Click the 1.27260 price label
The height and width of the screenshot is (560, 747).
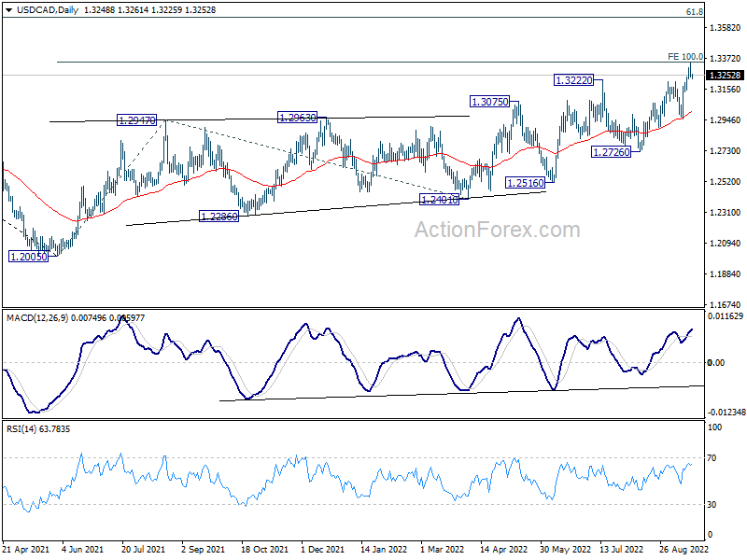pos(613,151)
